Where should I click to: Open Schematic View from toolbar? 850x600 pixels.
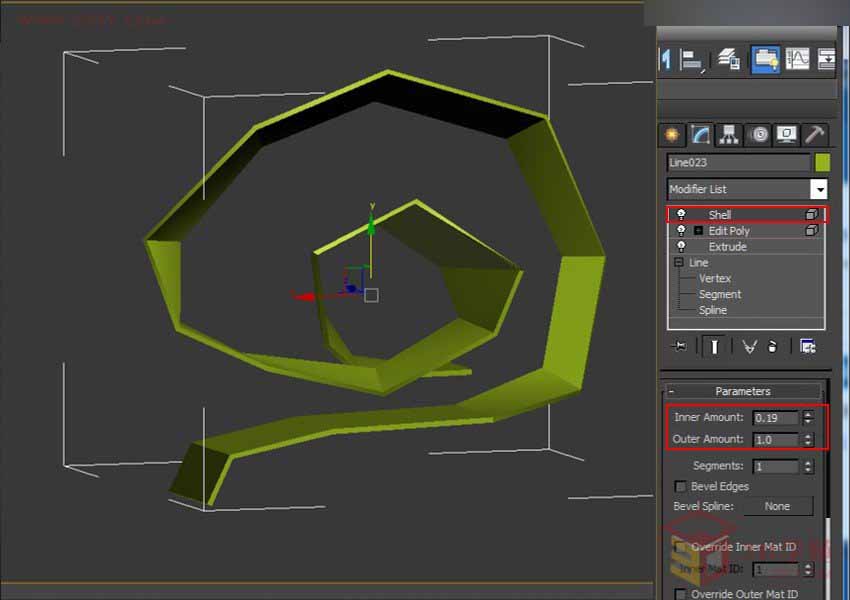[826, 59]
